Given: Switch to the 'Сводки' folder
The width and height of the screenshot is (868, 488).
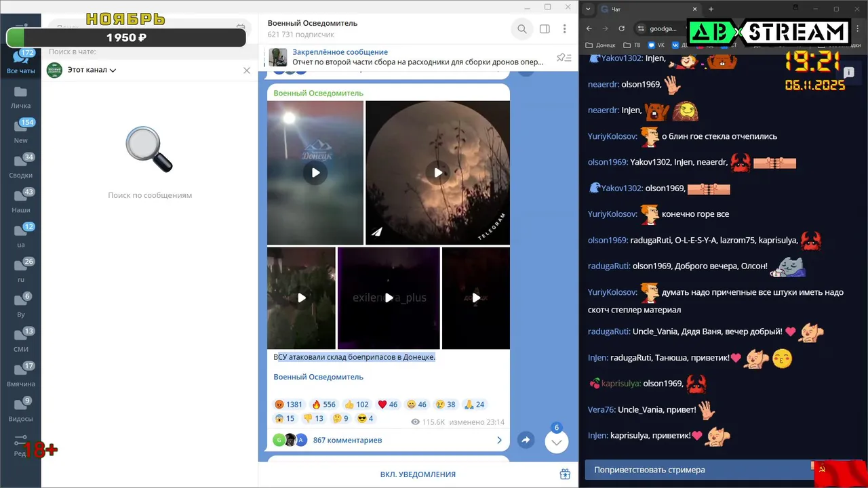Looking at the screenshot, I should point(20,166).
